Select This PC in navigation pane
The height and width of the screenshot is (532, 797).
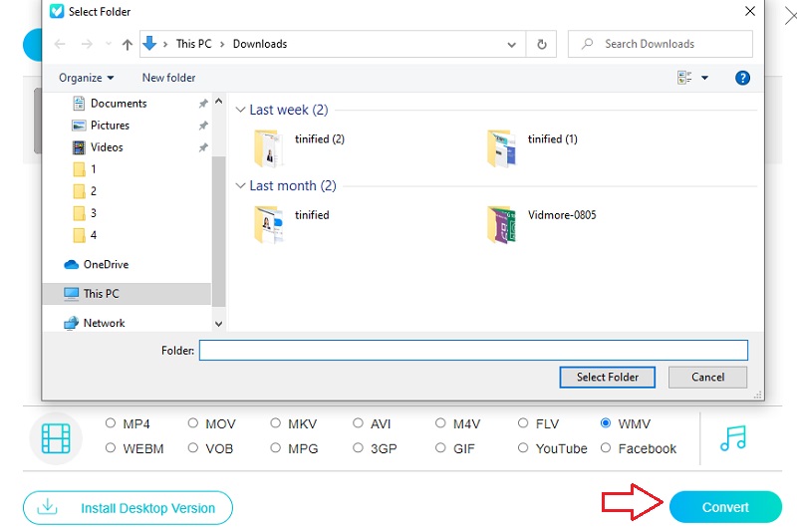click(101, 294)
